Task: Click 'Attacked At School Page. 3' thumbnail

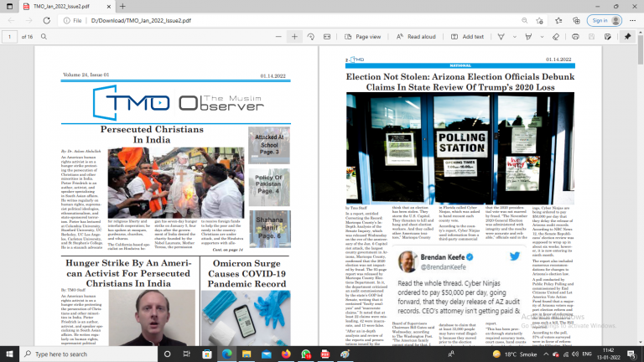Action: (269, 145)
